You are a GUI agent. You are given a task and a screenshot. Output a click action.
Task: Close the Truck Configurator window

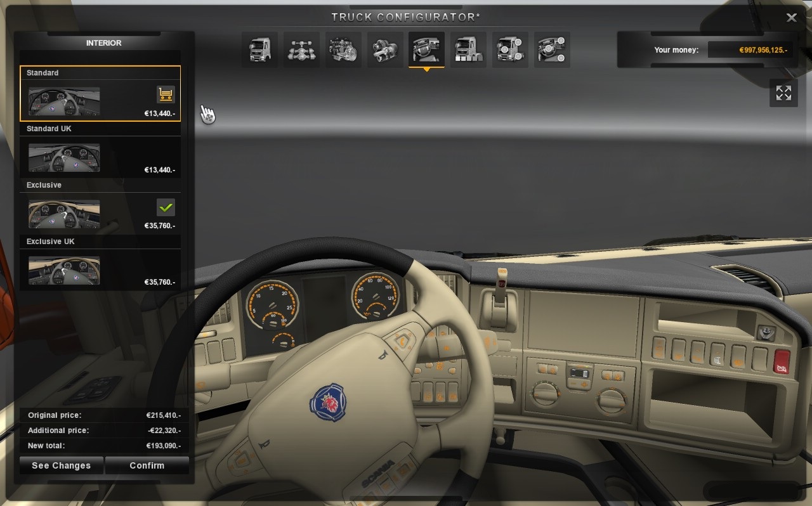coord(792,18)
